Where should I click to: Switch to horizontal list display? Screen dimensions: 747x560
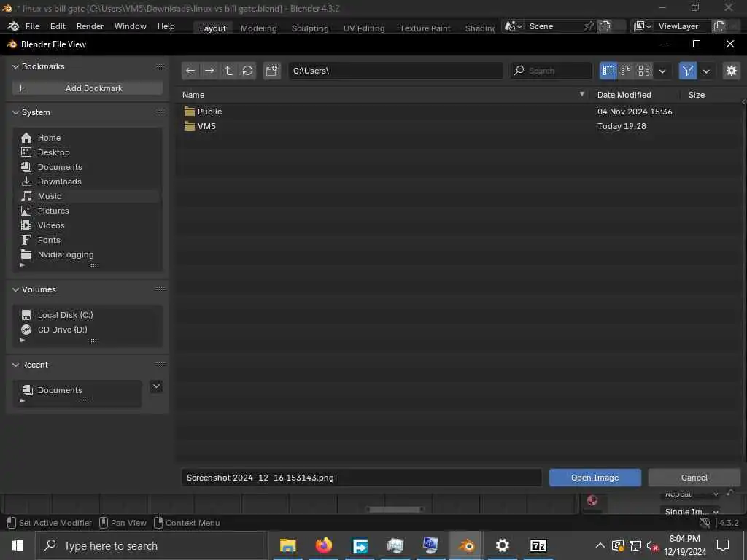(x=626, y=71)
